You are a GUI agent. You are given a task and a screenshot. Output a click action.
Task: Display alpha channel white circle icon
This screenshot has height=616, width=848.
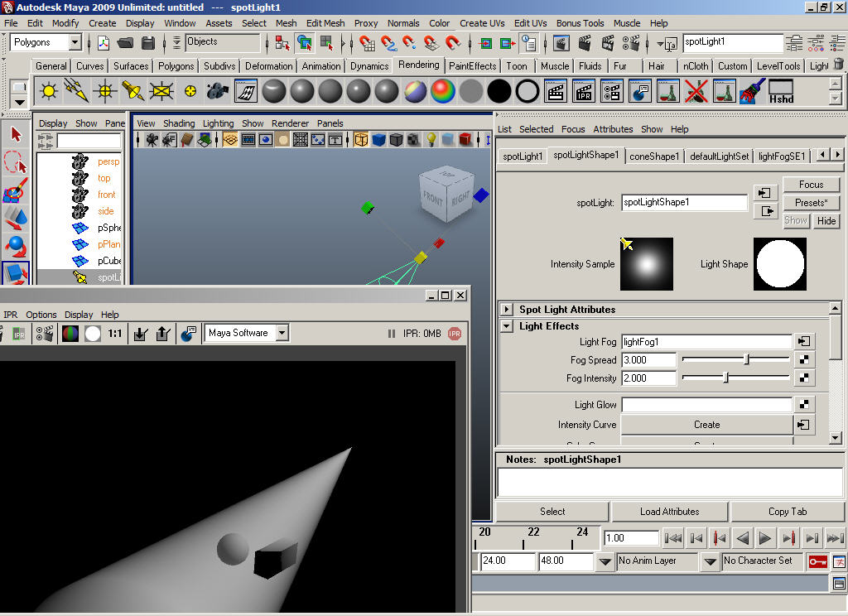93,334
